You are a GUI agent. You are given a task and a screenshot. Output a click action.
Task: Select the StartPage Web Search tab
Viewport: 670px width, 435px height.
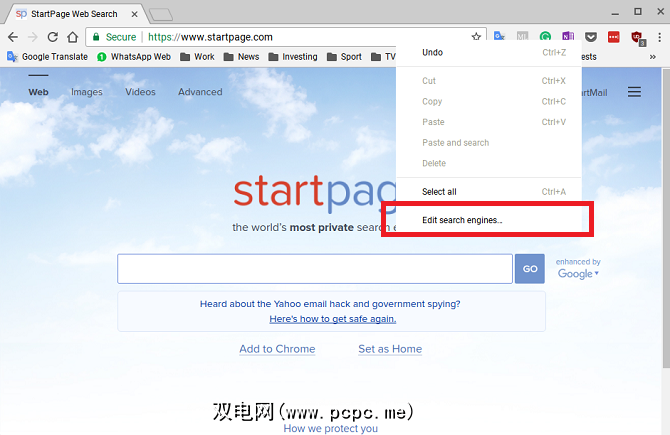coord(73,14)
